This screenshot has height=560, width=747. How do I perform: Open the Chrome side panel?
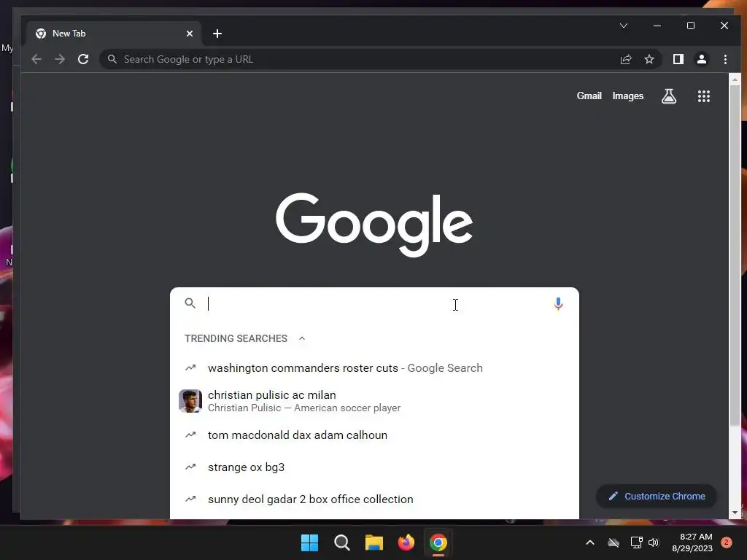(678, 59)
